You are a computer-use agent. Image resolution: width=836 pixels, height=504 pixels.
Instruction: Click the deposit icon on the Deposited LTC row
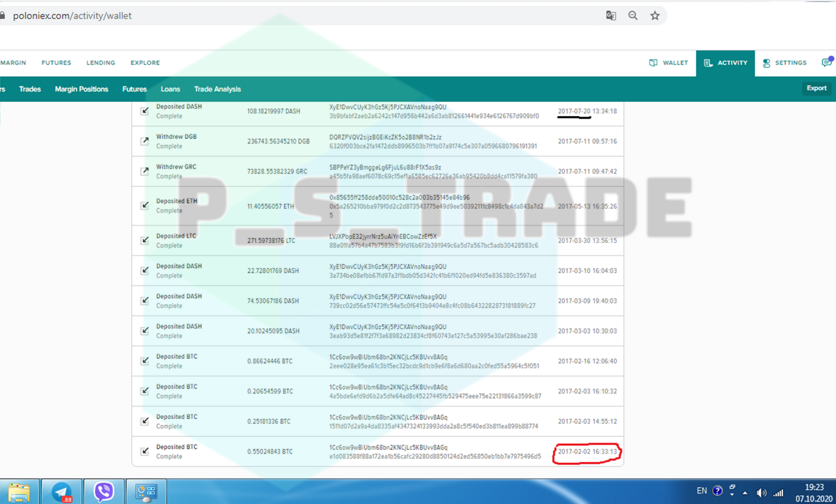(x=145, y=240)
